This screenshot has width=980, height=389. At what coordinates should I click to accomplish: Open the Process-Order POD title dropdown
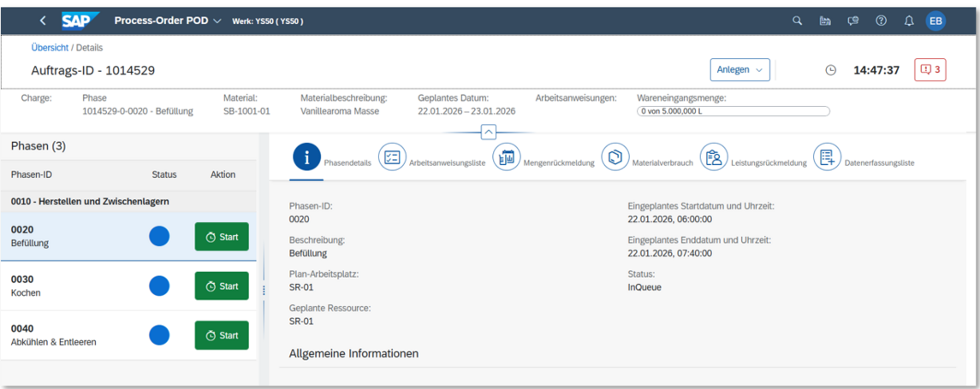click(x=168, y=21)
